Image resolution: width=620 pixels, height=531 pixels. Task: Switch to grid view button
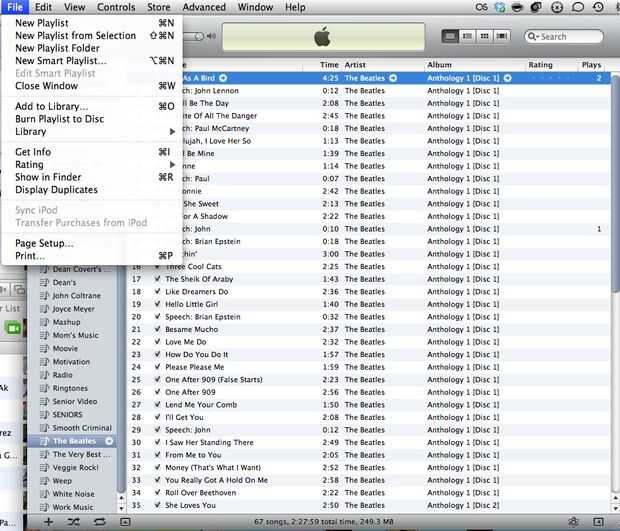click(x=484, y=36)
